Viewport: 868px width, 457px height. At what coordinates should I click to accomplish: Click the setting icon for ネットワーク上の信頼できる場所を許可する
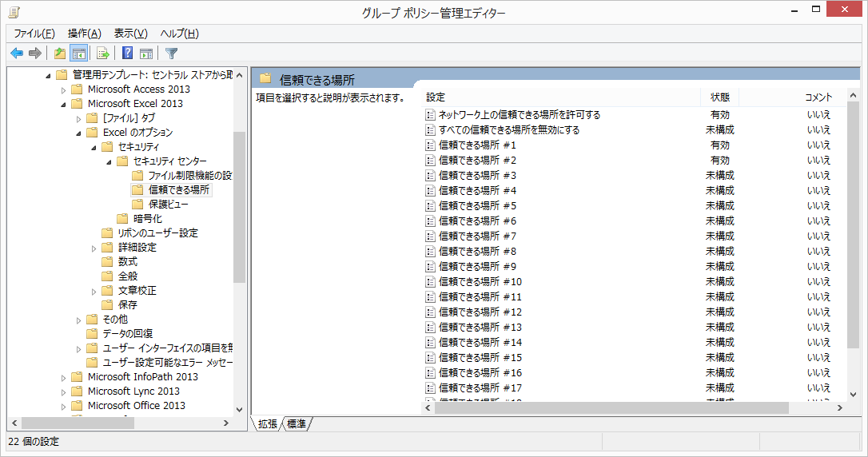click(x=430, y=114)
